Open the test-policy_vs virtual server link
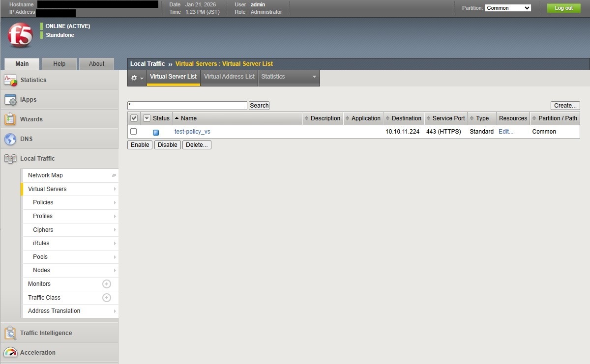Image resolution: width=590 pixels, height=364 pixels. point(192,132)
